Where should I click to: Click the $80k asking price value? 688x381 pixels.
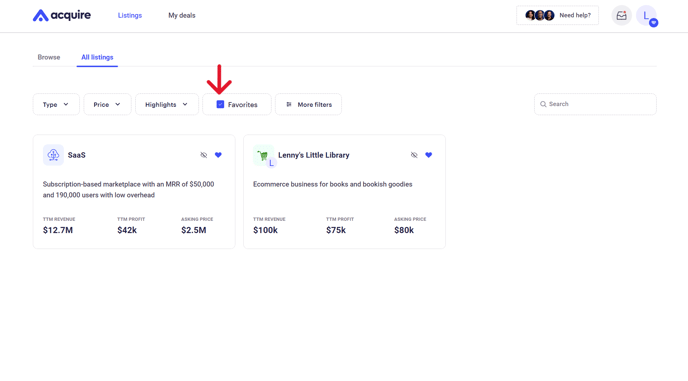tap(404, 230)
